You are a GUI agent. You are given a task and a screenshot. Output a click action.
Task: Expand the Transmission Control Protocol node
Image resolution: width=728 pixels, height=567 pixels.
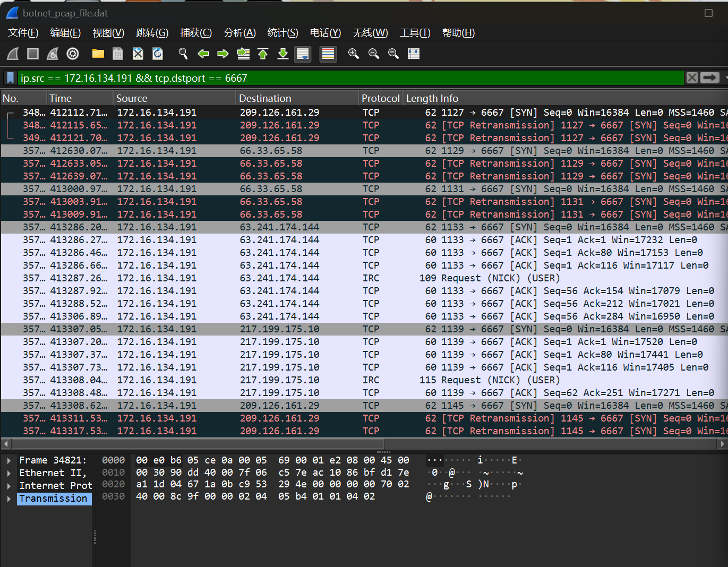coord(9,499)
